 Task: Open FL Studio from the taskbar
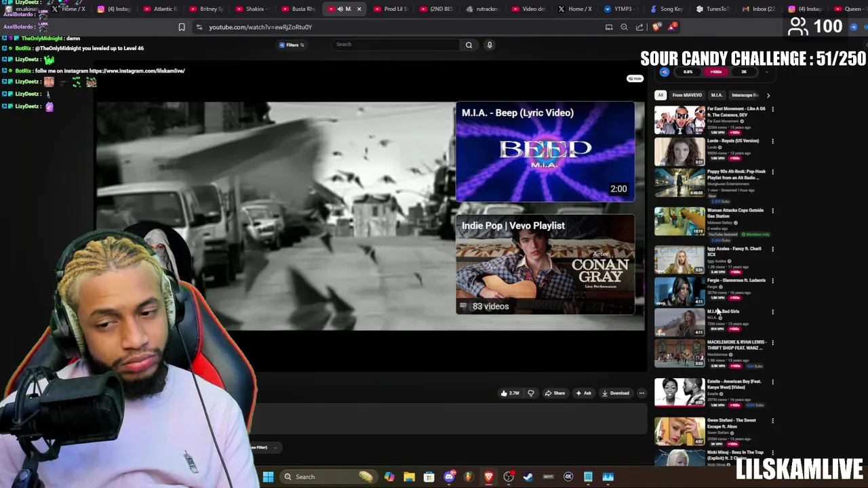[x=469, y=477]
